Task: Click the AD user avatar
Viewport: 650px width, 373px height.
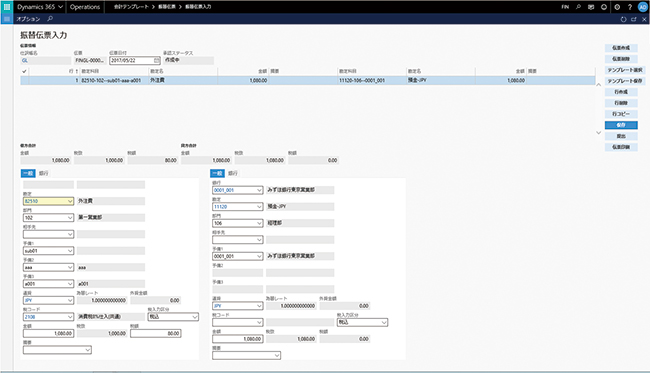Action: point(643,7)
